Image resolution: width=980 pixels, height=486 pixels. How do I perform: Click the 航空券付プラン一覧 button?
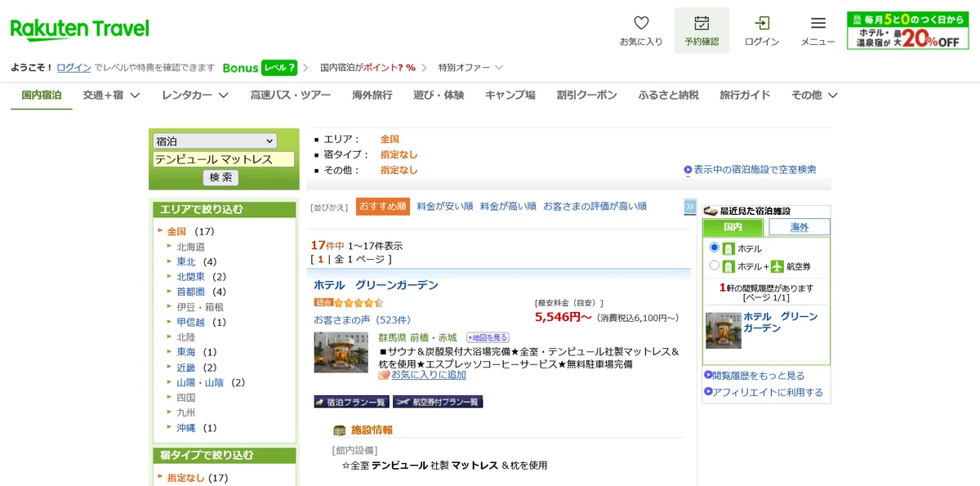[x=438, y=402]
